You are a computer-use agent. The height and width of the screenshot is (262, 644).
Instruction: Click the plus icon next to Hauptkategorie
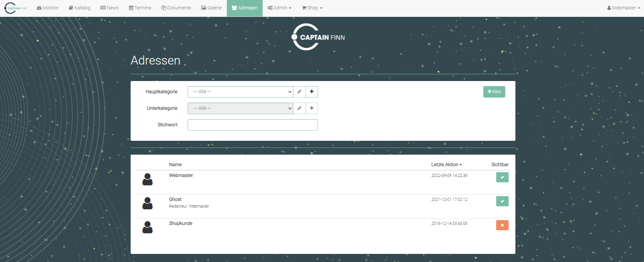coord(312,92)
